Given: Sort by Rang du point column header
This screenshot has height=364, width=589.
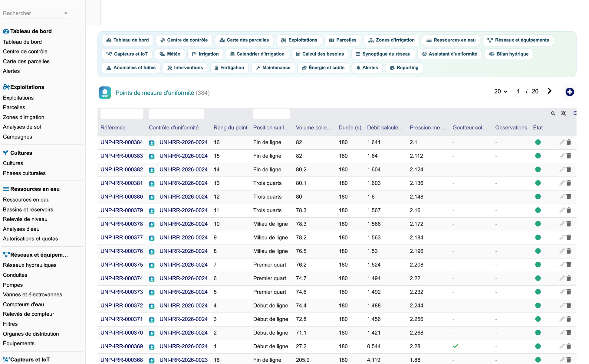Looking at the screenshot, I should 230,128.
